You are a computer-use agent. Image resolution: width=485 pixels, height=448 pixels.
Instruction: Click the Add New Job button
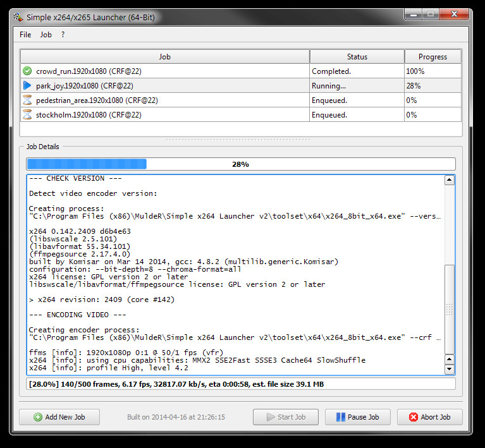[59, 417]
